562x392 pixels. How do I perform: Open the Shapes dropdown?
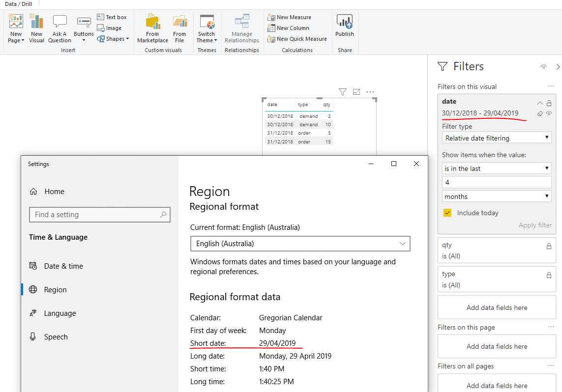pos(113,39)
